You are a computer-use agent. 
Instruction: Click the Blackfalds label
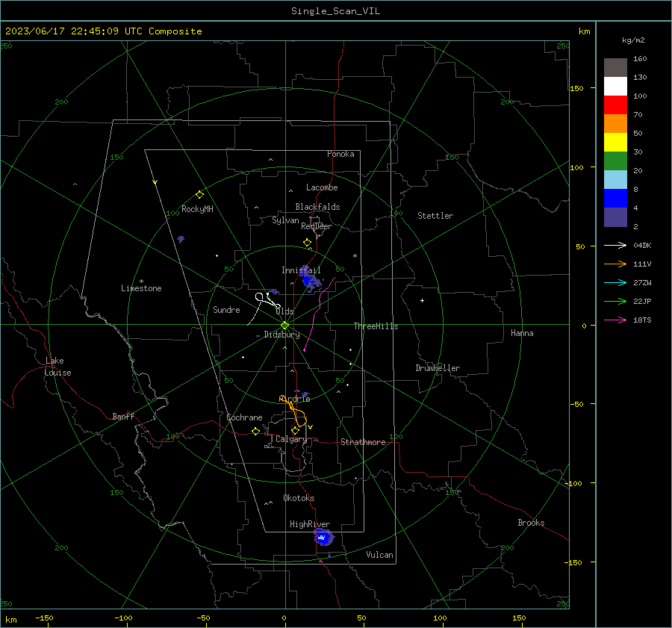317,207
